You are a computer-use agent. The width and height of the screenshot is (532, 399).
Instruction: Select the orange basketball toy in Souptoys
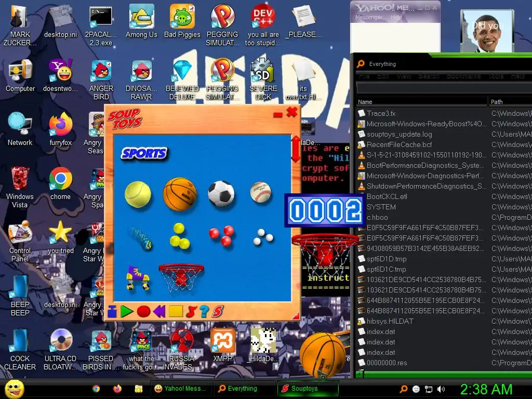pyautogui.click(x=180, y=194)
